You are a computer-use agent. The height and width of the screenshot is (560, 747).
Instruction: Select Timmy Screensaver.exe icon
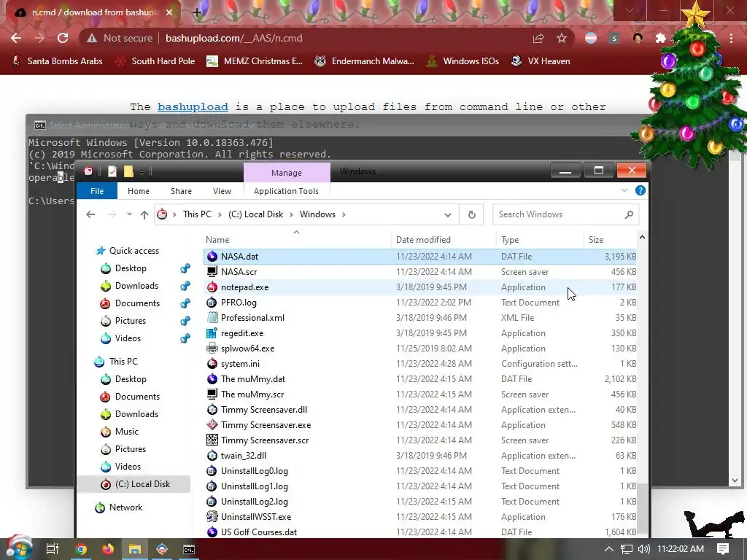(x=212, y=425)
